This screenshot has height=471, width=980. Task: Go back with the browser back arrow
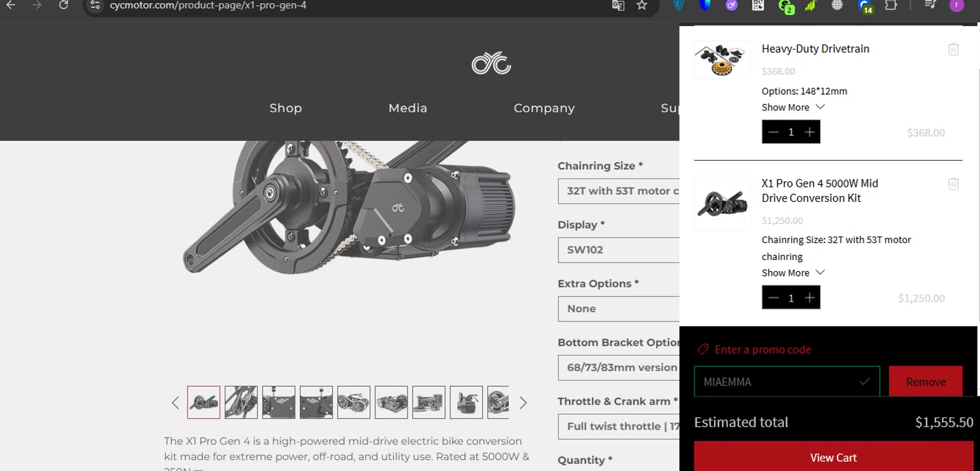[x=10, y=5]
